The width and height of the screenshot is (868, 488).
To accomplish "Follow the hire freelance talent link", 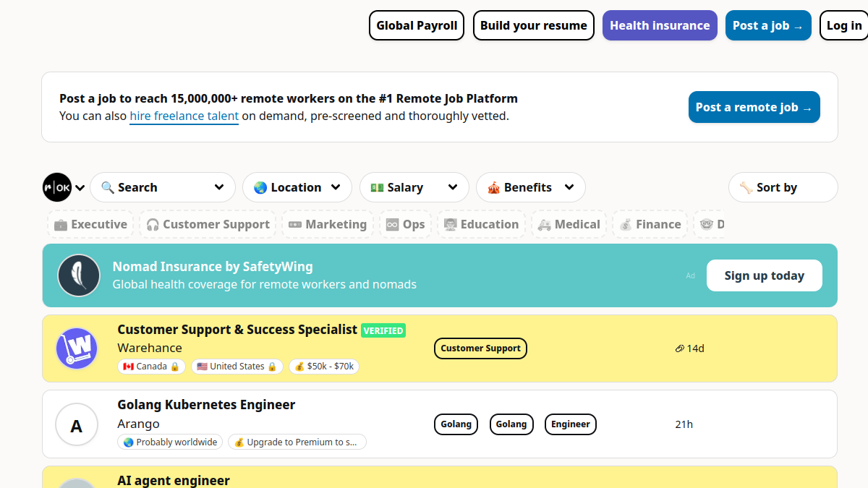I will tap(184, 116).
